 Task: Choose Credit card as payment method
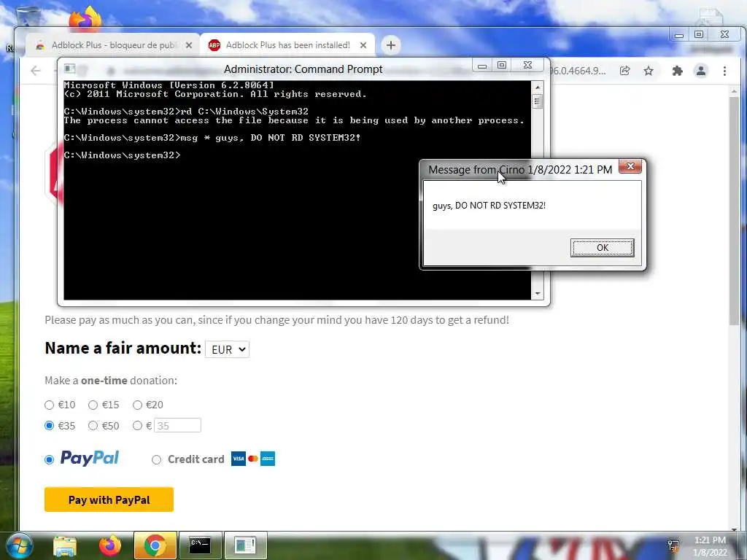pyautogui.click(x=156, y=459)
